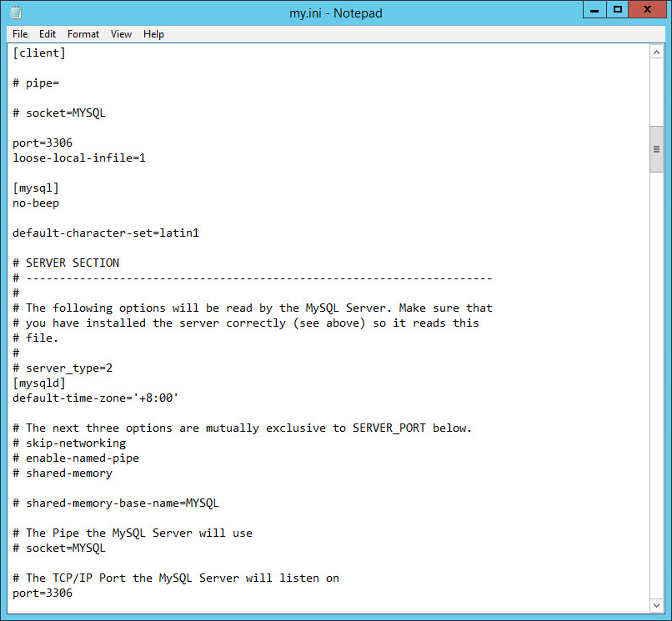Click the '# shared-memory' line
672x621 pixels.
tap(63, 473)
